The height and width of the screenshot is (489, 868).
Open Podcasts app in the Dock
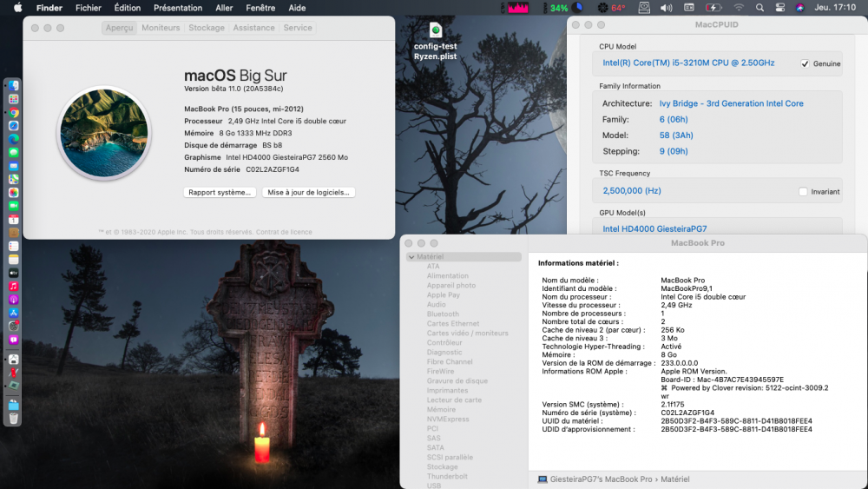point(13,300)
